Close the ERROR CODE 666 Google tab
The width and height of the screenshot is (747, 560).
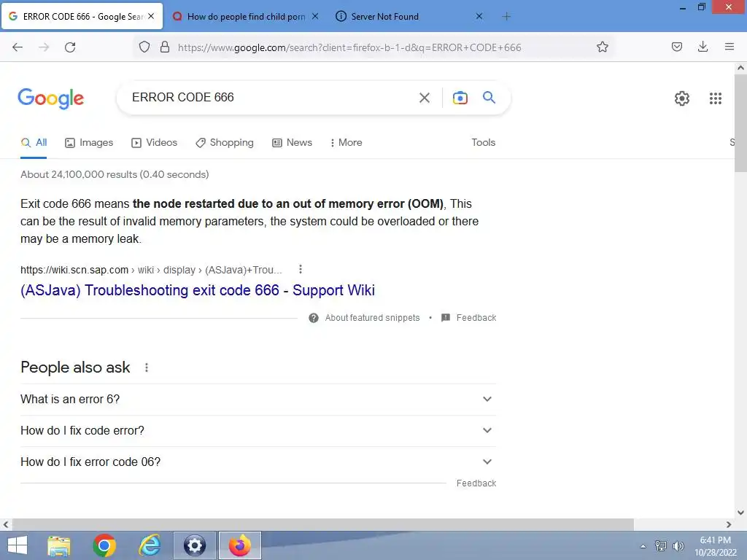click(151, 16)
